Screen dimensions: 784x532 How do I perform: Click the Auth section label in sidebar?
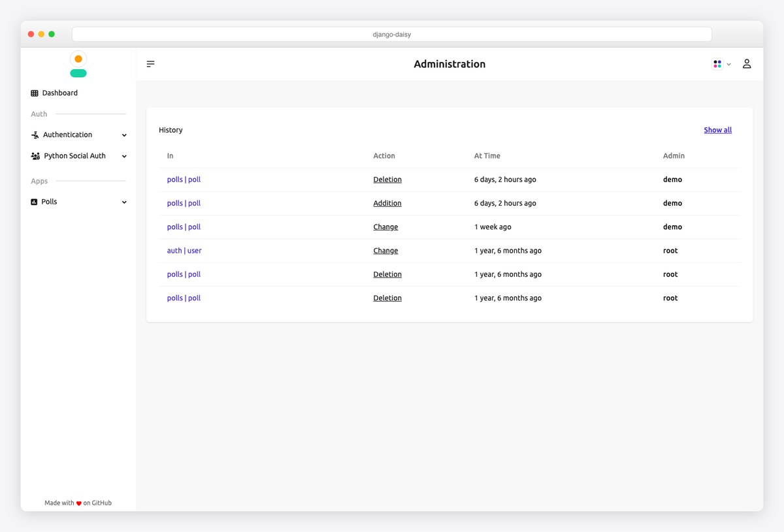coord(39,114)
